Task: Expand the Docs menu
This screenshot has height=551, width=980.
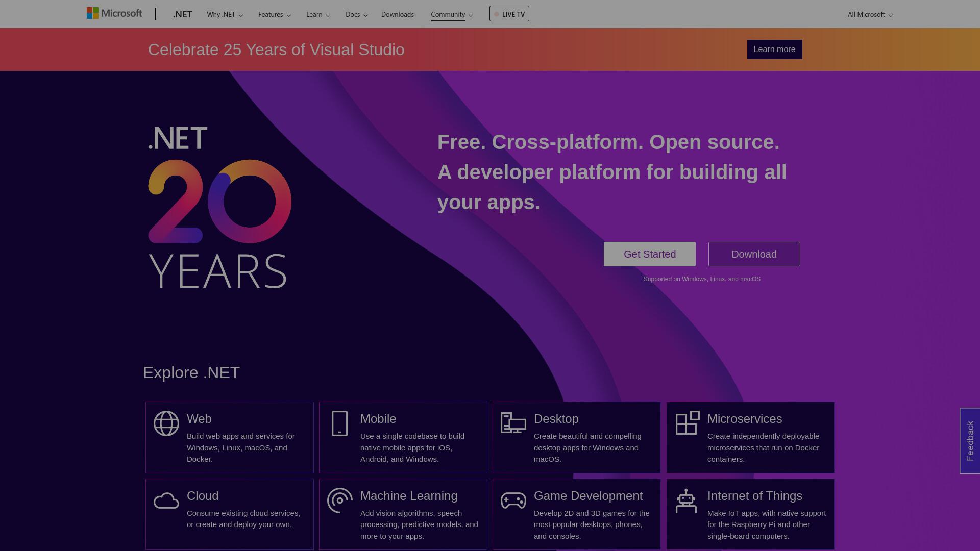Action: click(356, 14)
